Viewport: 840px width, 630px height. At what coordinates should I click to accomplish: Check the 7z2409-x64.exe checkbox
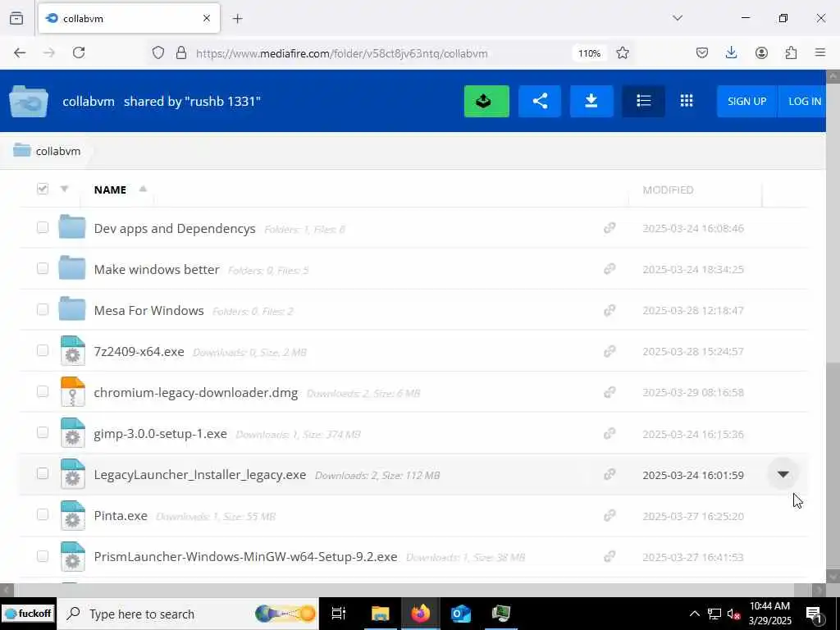tap(43, 350)
